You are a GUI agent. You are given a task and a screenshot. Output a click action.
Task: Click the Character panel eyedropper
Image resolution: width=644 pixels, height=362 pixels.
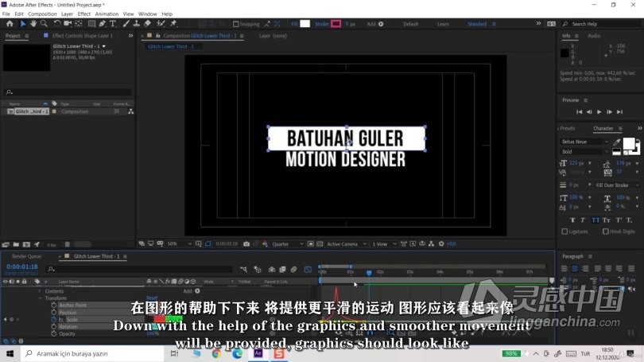(616, 142)
